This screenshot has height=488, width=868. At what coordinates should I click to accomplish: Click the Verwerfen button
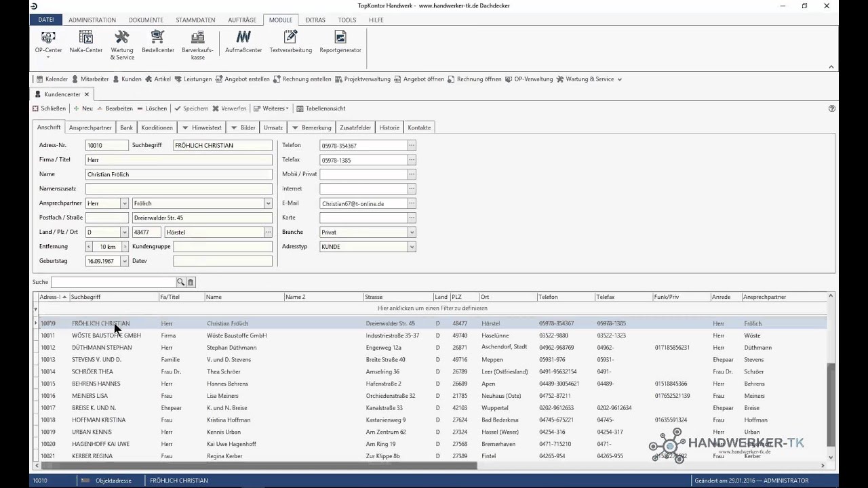click(x=229, y=108)
